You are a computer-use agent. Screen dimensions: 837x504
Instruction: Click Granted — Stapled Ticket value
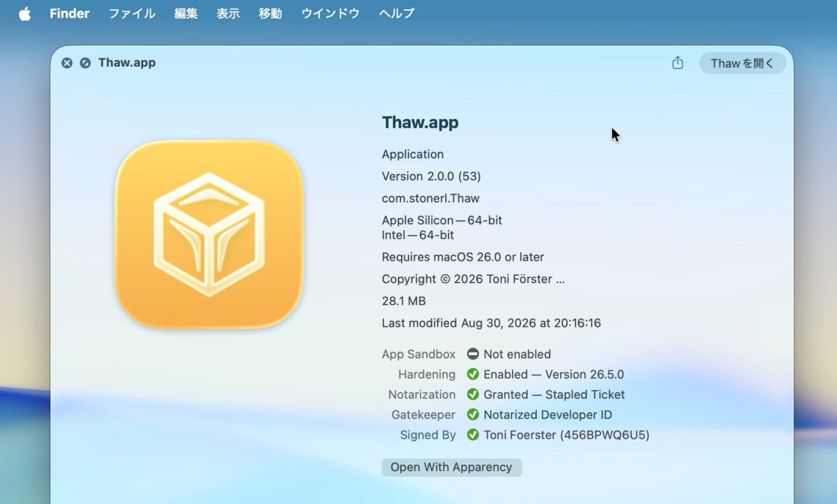pyautogui.click(x=555, y=395)
